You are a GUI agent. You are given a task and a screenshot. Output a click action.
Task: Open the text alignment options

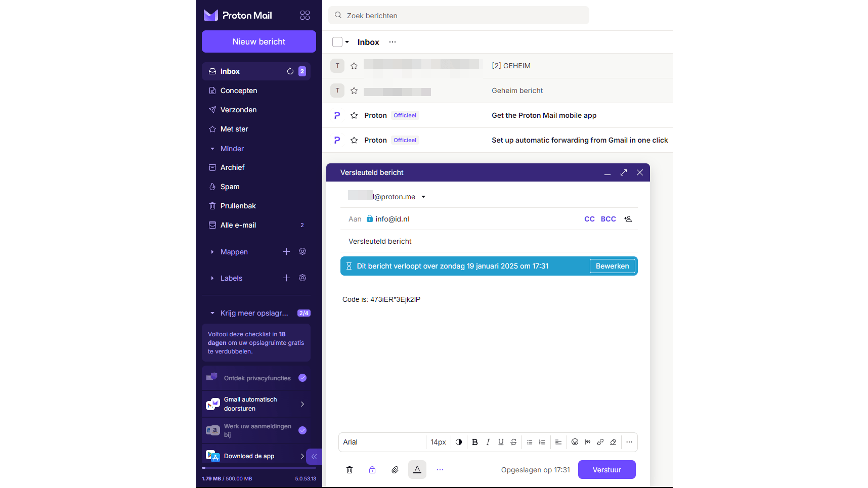tap(558, 442)
